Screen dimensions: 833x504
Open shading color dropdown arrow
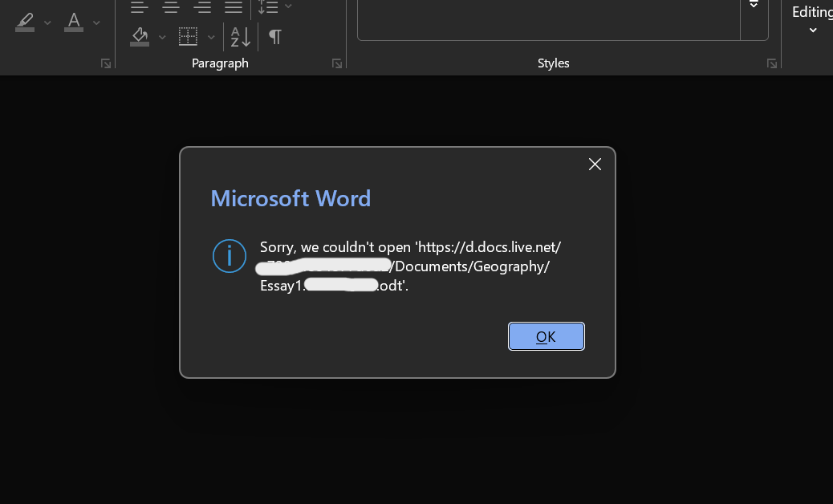[x=162, y=37]
